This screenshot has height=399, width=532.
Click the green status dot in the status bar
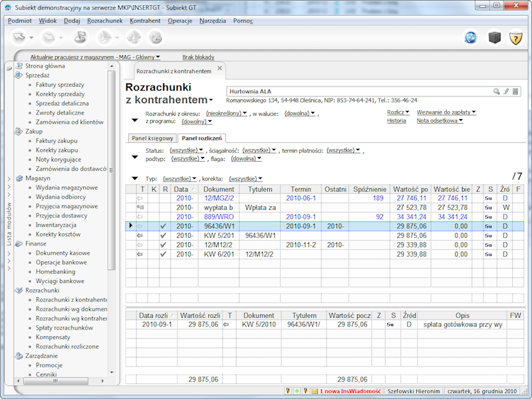tap(297, 390)
